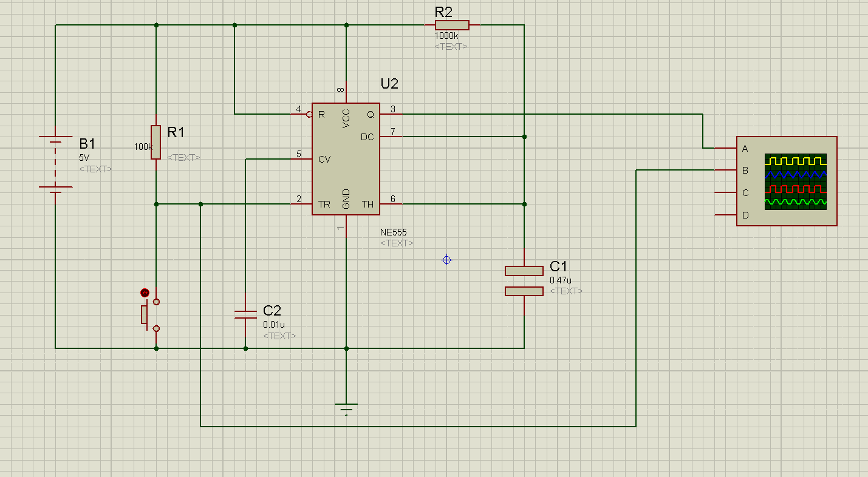This screenshot has width=868, height=477.
Task: Select the oscilloscope instrument
Action: click(x=787, y=181)
